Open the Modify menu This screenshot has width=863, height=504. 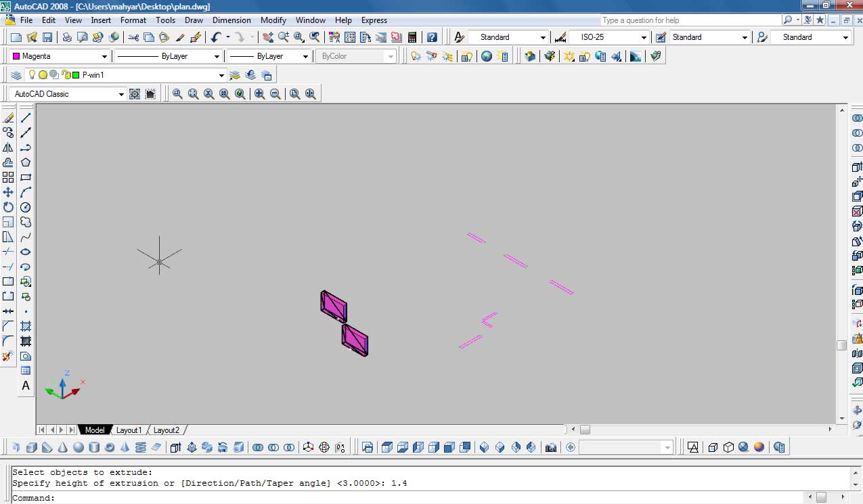pos(273,20)
